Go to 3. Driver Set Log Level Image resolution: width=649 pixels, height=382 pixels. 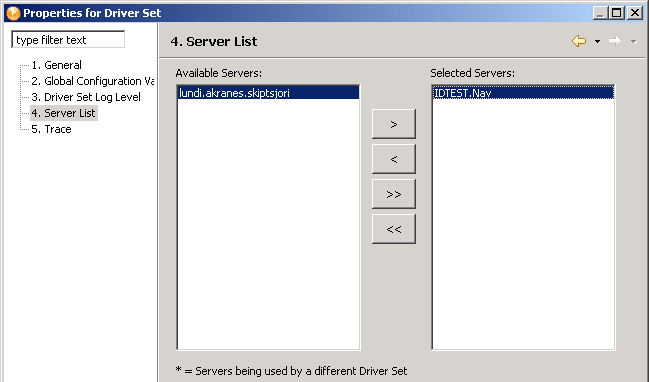click(86, 97)
